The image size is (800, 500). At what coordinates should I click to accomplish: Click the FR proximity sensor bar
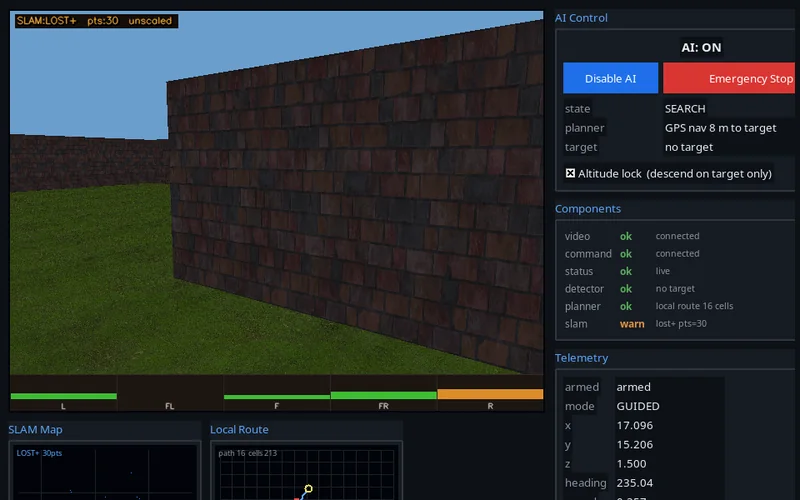(384, 395)
